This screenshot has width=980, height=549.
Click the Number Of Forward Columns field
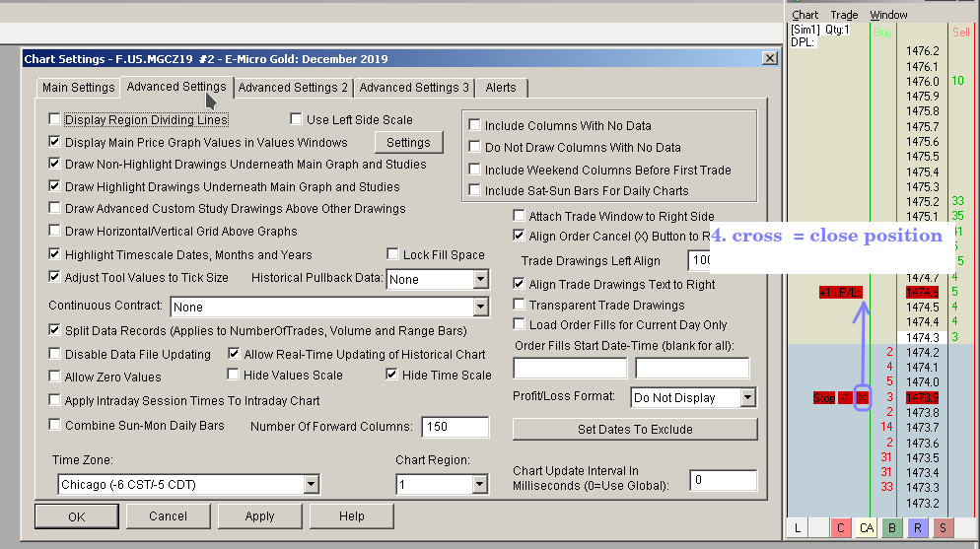tap(455, 427)
